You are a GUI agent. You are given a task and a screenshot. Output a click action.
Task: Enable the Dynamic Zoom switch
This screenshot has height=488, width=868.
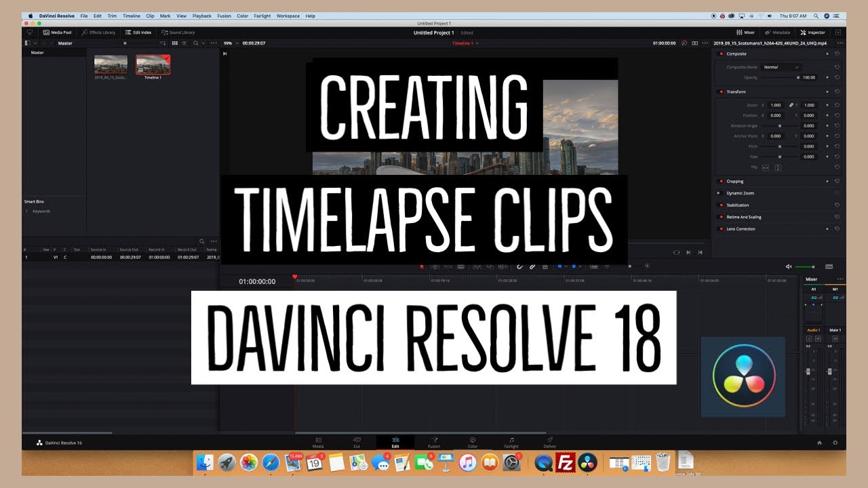point(720,193)
